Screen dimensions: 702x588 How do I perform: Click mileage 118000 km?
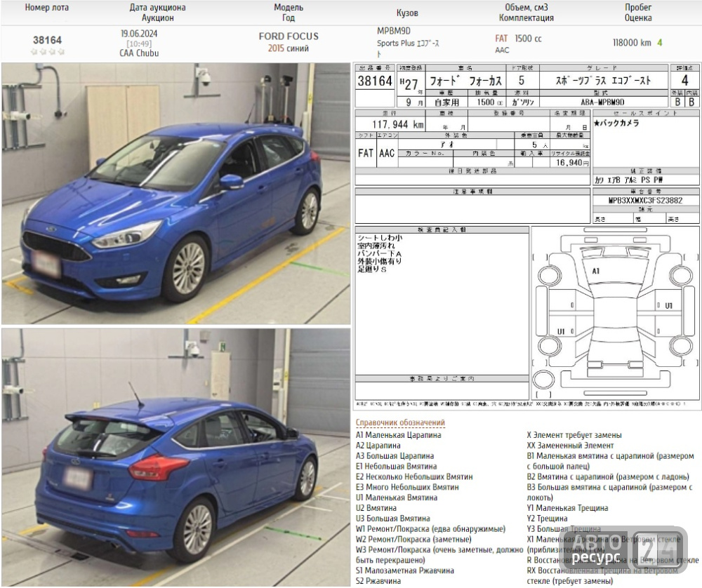point(632,43)
